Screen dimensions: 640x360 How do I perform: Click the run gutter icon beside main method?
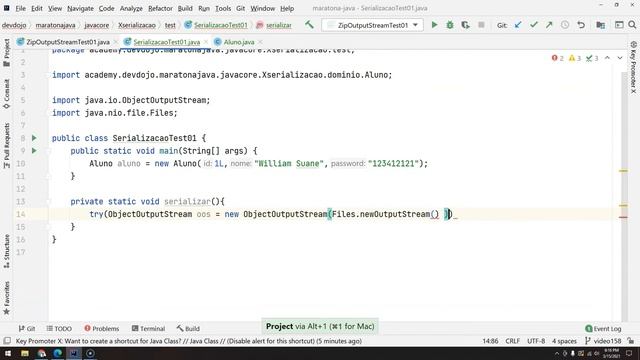[x=34, y=151]
